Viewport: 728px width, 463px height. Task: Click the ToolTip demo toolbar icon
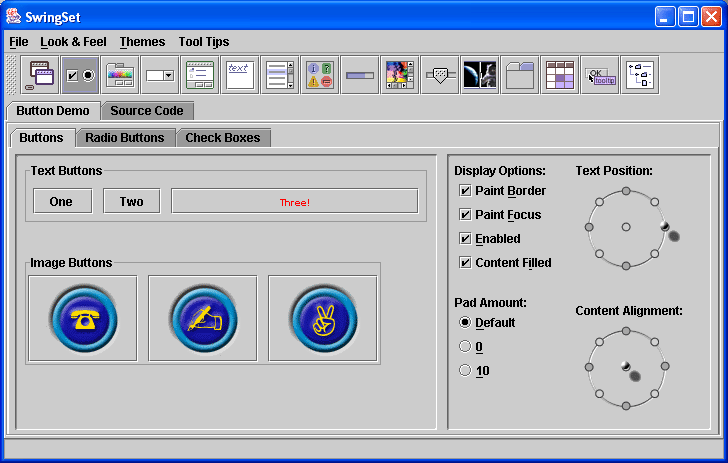pos(600,75)
